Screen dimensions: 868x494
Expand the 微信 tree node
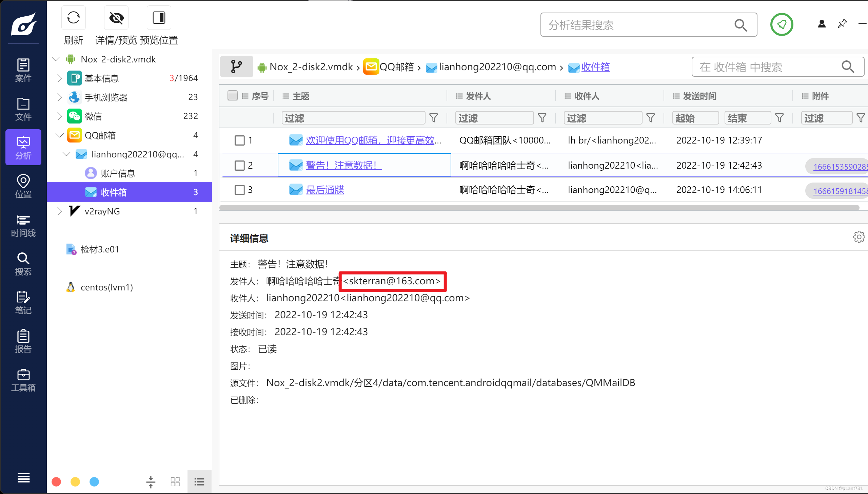pos(59,116)
